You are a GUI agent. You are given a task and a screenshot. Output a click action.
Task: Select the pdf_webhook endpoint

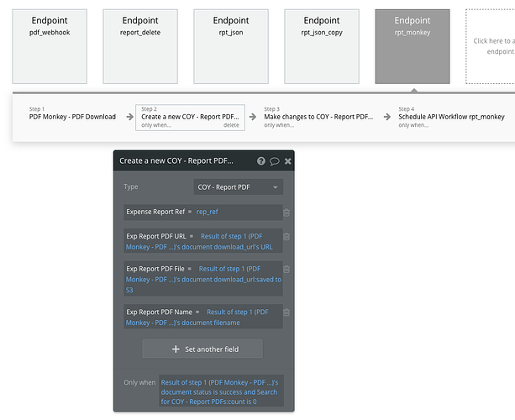(x=50, y=46)
